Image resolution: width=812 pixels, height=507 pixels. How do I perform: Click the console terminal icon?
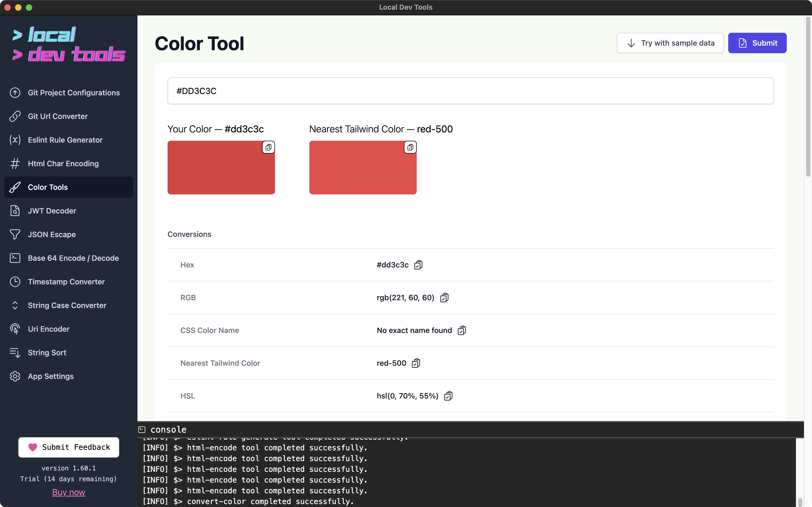[x=142, y=430]
